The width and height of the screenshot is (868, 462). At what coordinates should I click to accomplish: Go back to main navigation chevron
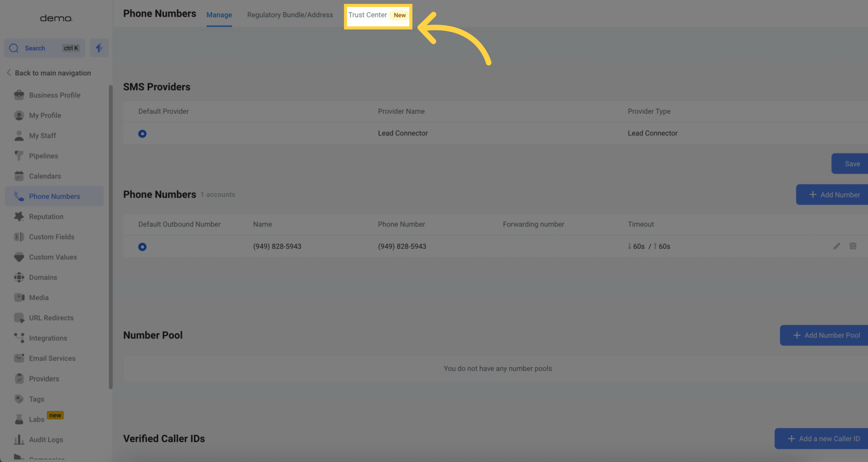9,73
